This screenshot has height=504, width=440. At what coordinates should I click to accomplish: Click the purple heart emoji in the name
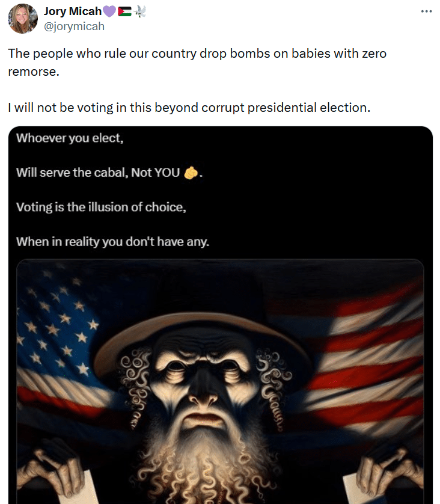[x=109, y=11]
